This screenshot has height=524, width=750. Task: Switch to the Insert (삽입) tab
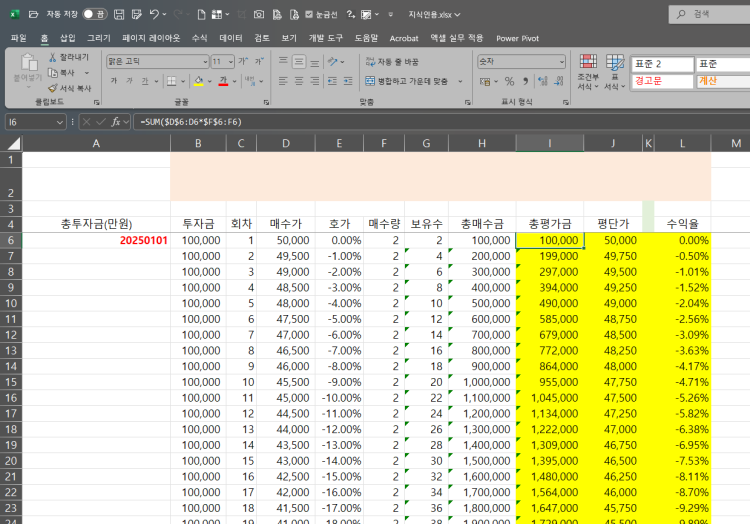point(67,38)
